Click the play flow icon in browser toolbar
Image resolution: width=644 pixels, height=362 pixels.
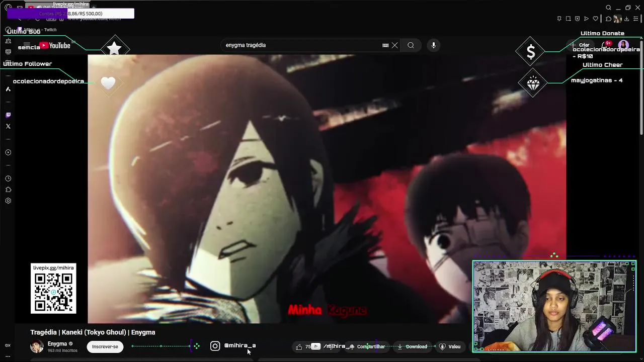pyautogui.click(x=586, y=19)
